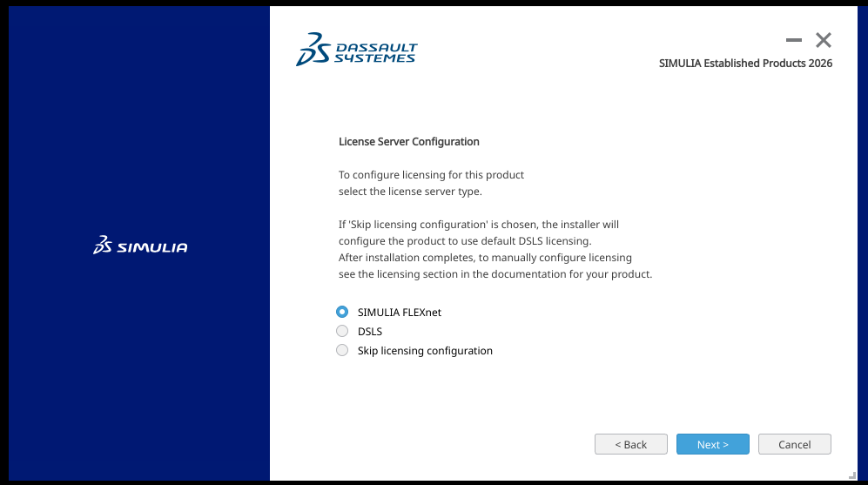Click the 'To configure licensing for this product' line
The width and height of the screenshot is (868, 485).
[431, 175]
